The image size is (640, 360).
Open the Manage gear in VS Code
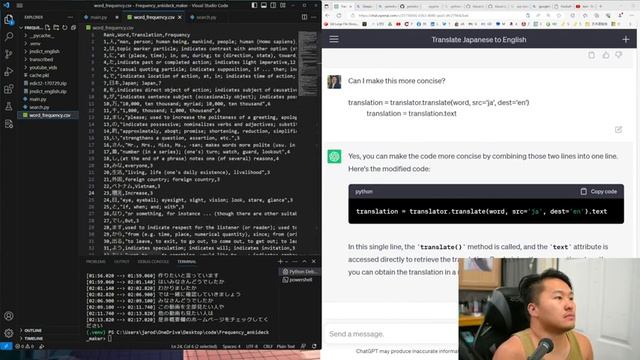pos(9,333)
